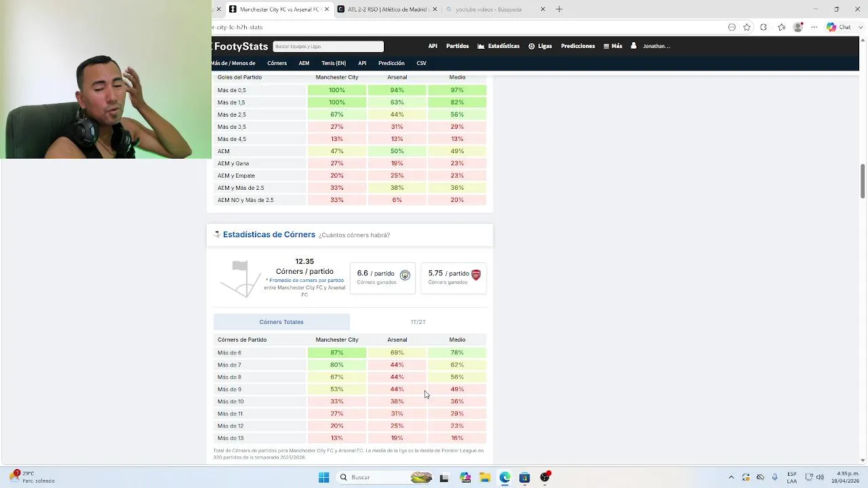This screenshot has width=868, height=488.
Task: Click the corner flag illustration
Action: 241,279
